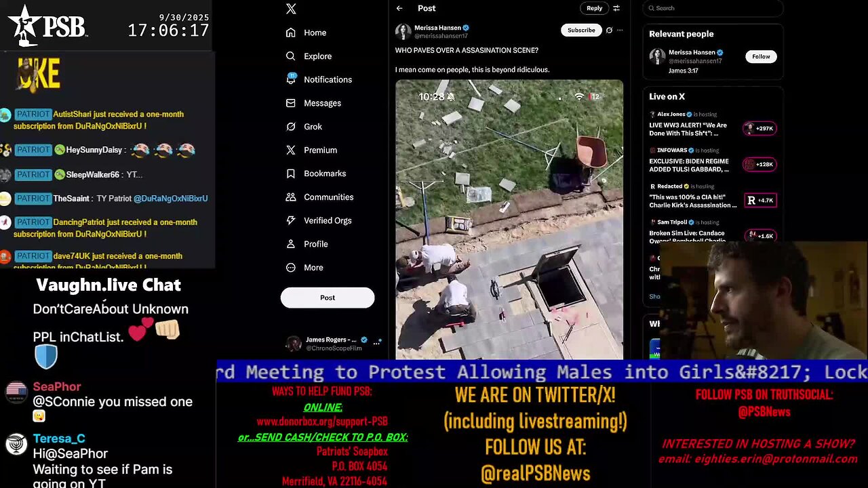Open the 'LIVE WW3 ALERT' broadcast title
The image size is (868, 488).
(x=688, y=129)
